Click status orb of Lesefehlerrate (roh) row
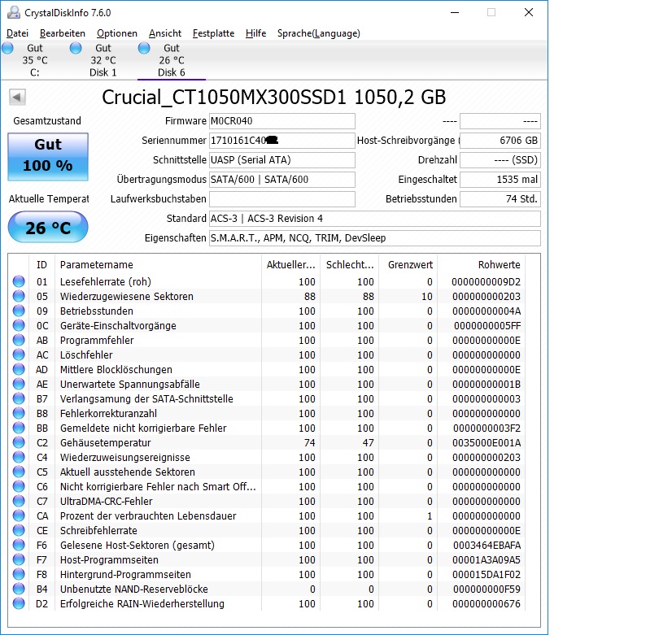Viewport: 672px width, 635px height. tap(19, 281)
